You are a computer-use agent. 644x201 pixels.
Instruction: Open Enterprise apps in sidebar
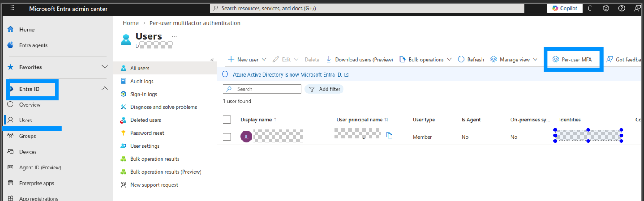coord(37,183)
